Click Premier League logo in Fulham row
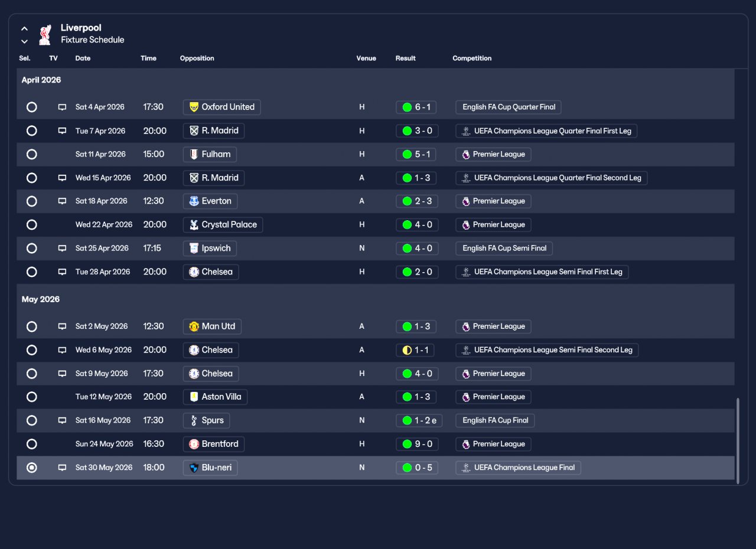Viewport: 756px width, 549px height. pos(466,154)
